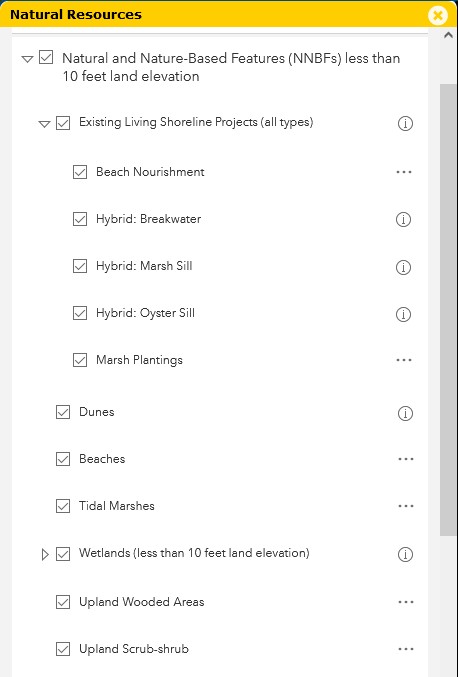Viewport: 458px width, 677px height.
Task: View info for Hybrid: Oyster Sill
Action: (x=403, y=314)
